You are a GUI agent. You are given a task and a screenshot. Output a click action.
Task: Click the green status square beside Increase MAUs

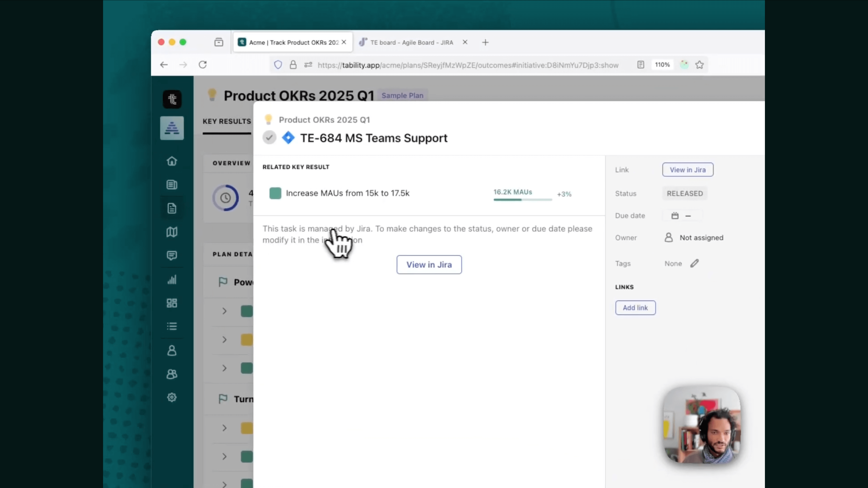click(275, 193)
